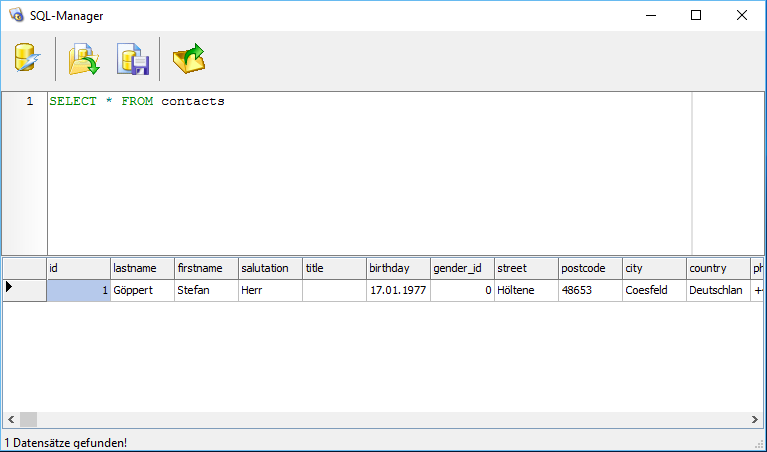The width and height of the screenshot is (767, 452).
Task: Click the resize grip in the status bar corner
Action: point(759,443)
